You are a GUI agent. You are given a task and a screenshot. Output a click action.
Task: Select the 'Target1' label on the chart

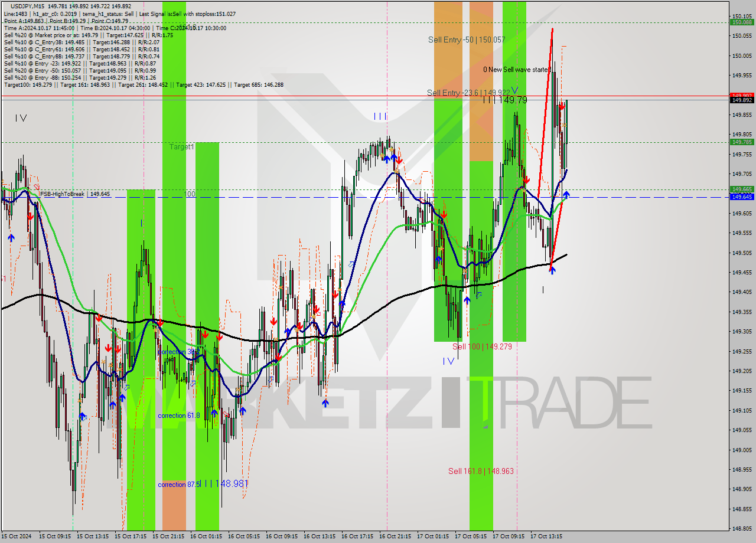click(x=182, y=146)
